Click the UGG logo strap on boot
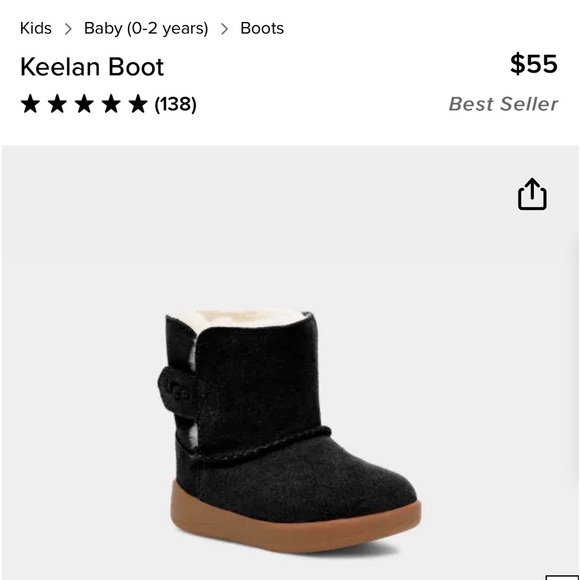The width and height of the screenshot is (580, 580). (x=178, y=389)
